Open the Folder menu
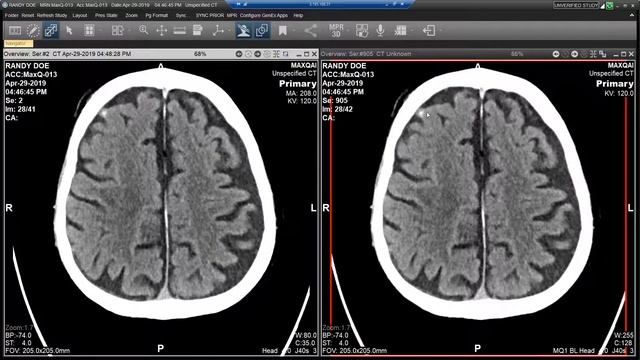 (11, 16)
